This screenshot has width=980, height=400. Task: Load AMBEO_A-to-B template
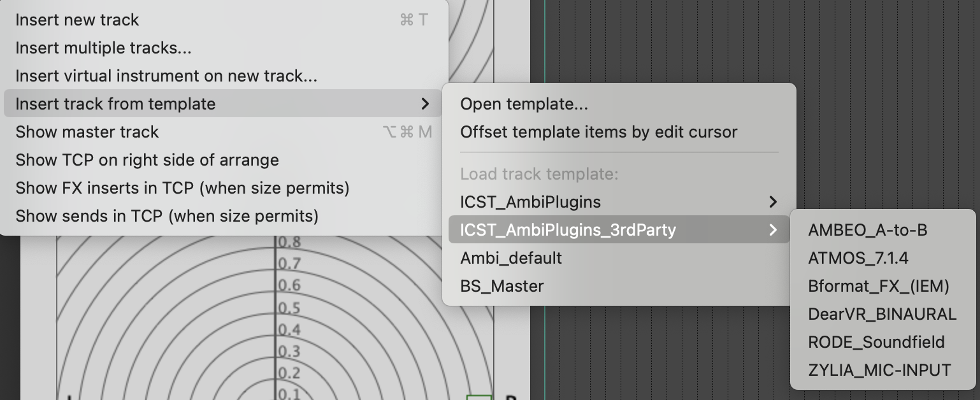coord(867,230)
